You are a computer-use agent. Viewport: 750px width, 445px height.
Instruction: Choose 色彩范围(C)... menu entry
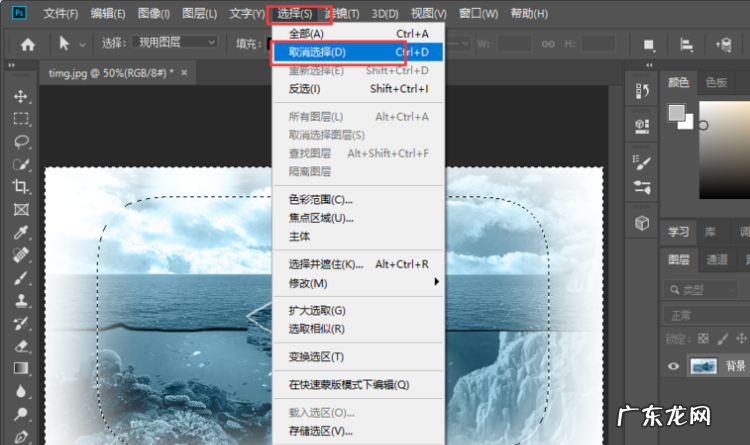pos(358,200)
